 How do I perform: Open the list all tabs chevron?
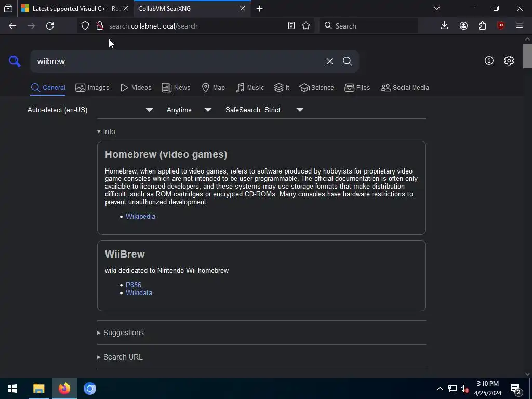tap(437, 8)
